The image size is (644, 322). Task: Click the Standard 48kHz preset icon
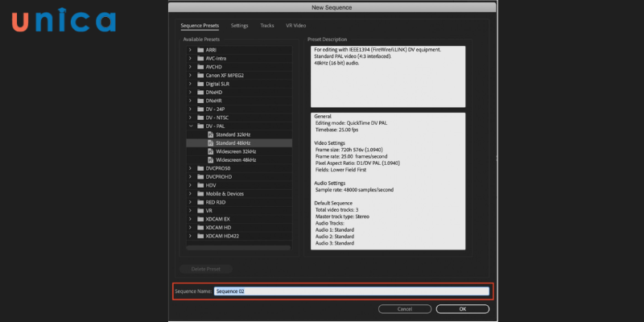click(211, 142)
